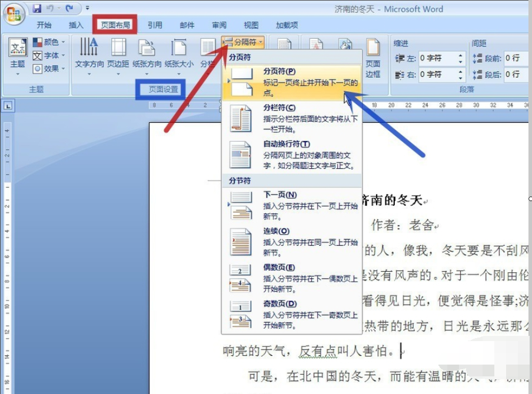Click the document title 济南的冬天
The image size is (532, 394).
(392, 200)
